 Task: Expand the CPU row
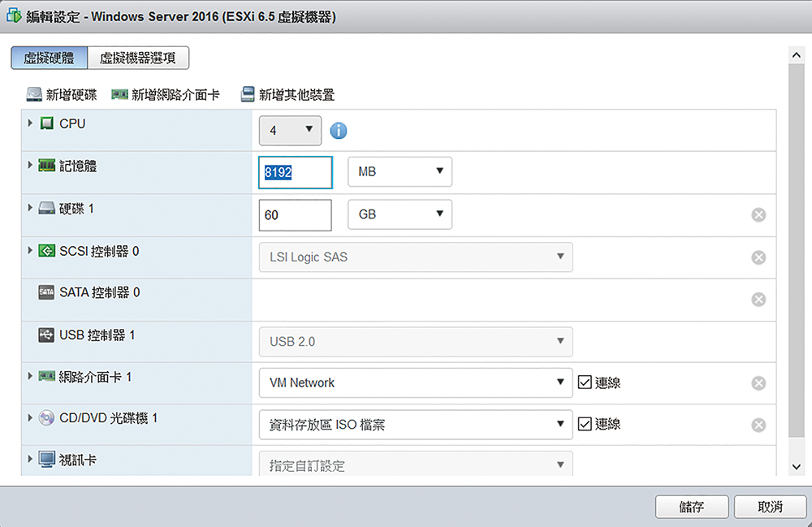click(30, 123)
